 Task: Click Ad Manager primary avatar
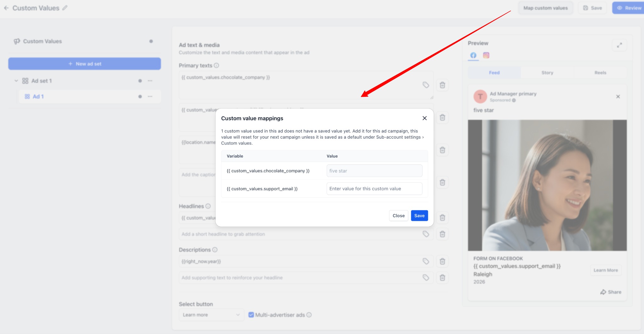click(x=480, y=97)
